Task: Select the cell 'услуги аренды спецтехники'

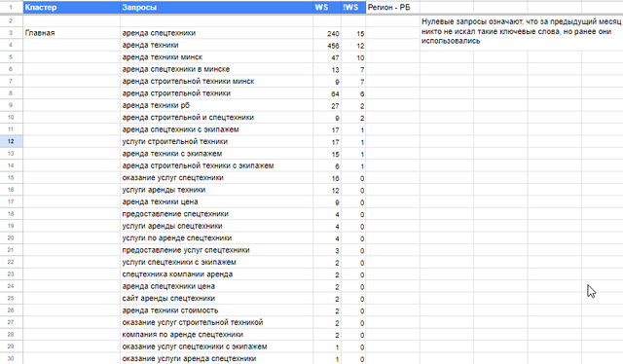Action: (x=216, y=226)
